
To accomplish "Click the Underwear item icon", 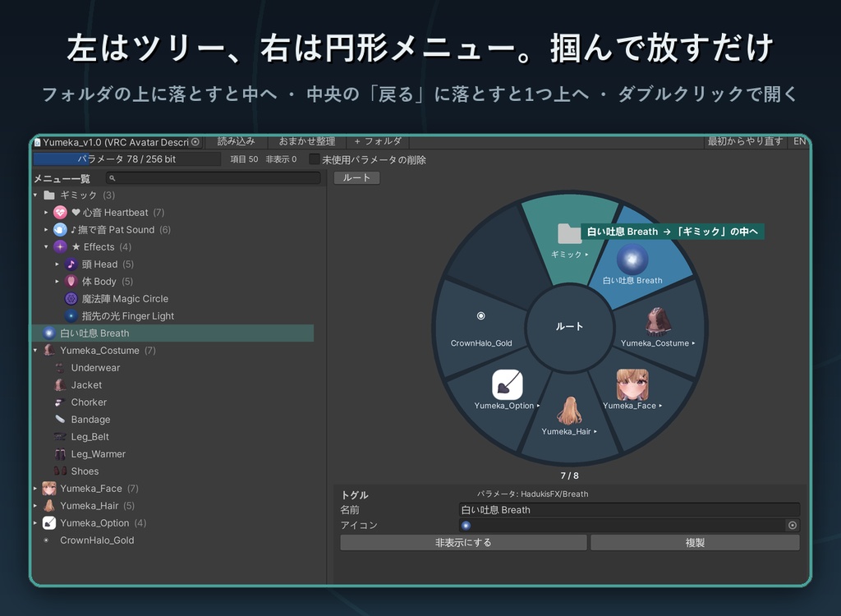I will 60,368.
